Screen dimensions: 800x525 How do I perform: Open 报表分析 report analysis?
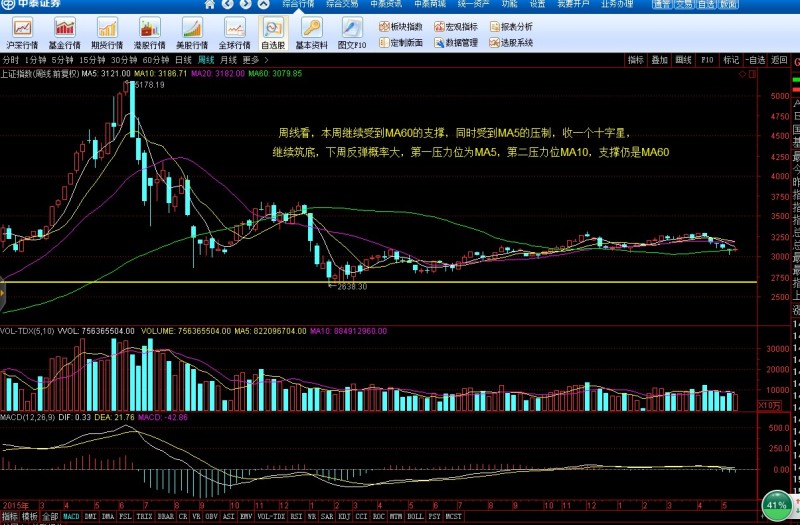511,27
